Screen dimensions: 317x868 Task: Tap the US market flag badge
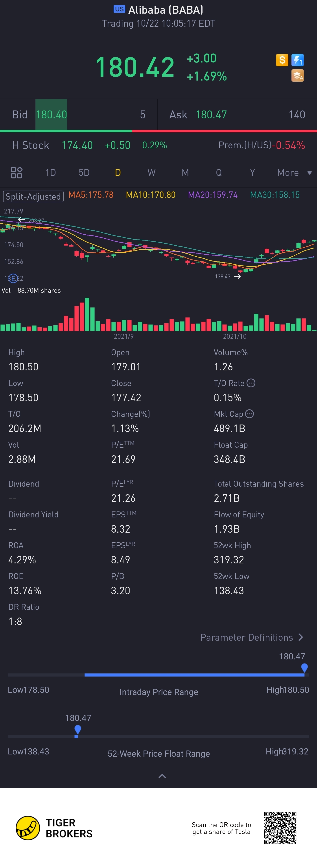tap(119, 9)
